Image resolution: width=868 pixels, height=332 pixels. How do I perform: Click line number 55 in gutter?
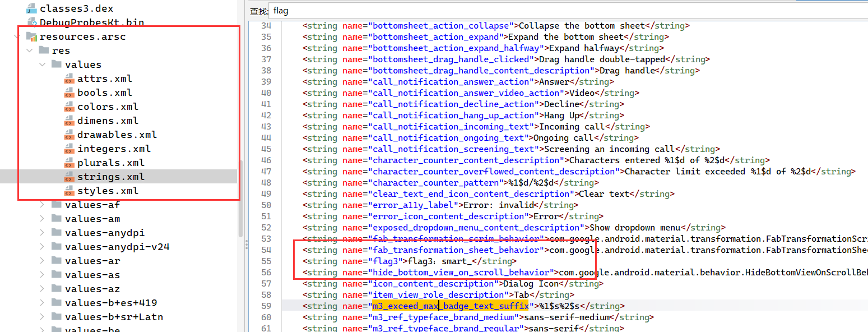266,261
